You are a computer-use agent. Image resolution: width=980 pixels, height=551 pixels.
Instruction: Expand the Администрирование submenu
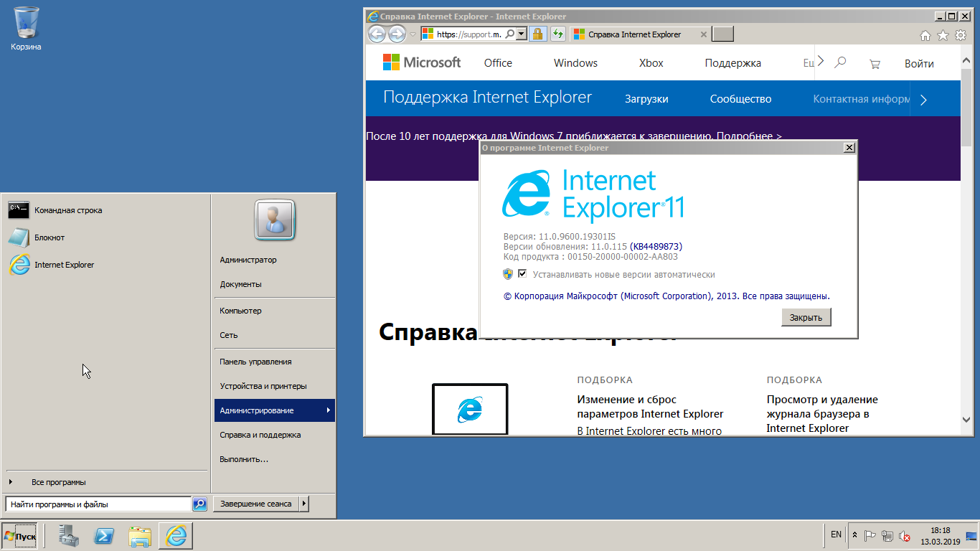click(x=275, y=410)
